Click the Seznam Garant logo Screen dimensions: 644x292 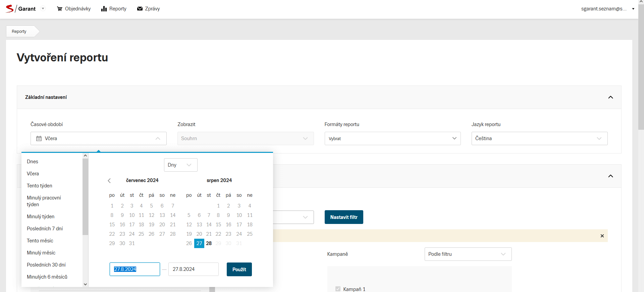[20, 9]
